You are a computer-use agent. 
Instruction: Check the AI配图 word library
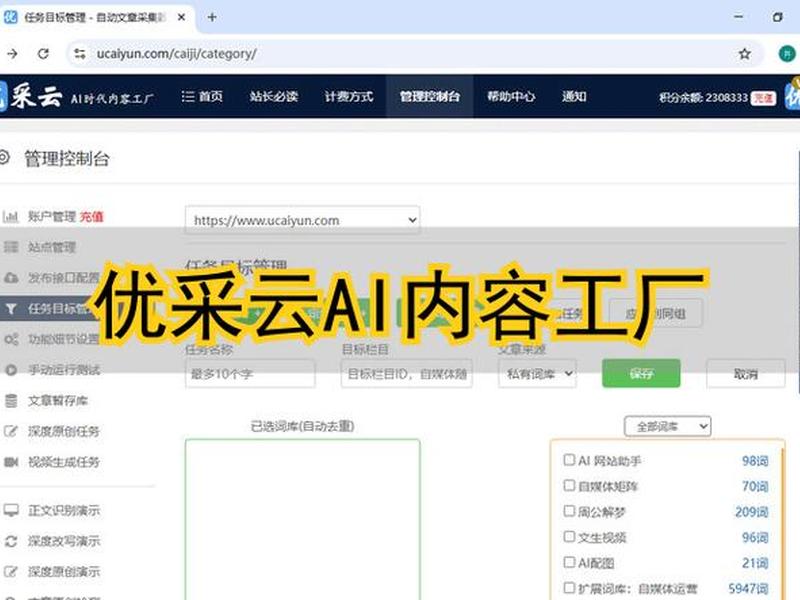point(569,562)
